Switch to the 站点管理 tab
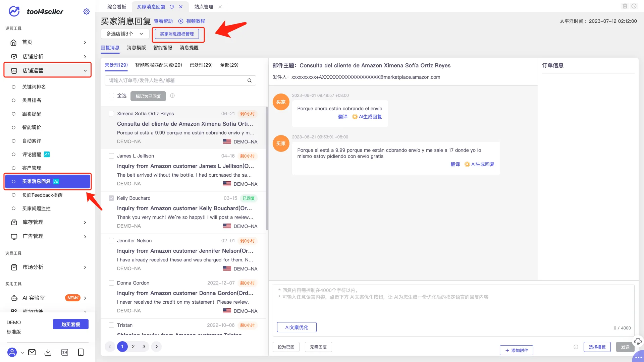 204,7
